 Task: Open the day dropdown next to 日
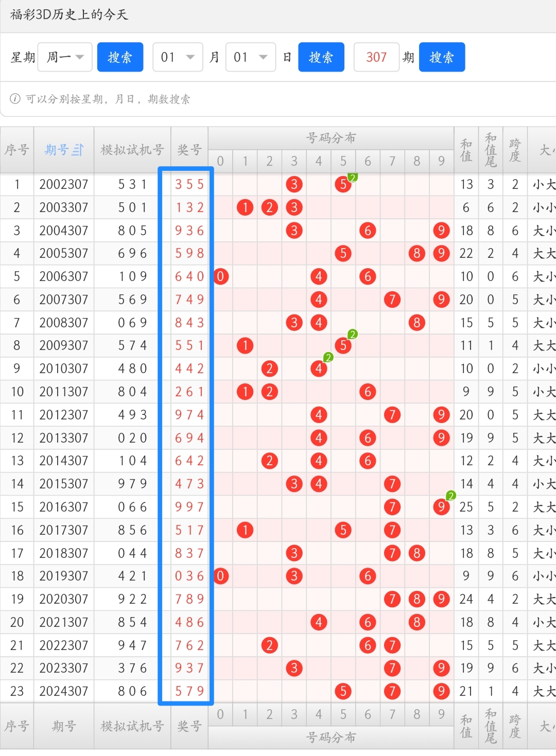point(251,57)
